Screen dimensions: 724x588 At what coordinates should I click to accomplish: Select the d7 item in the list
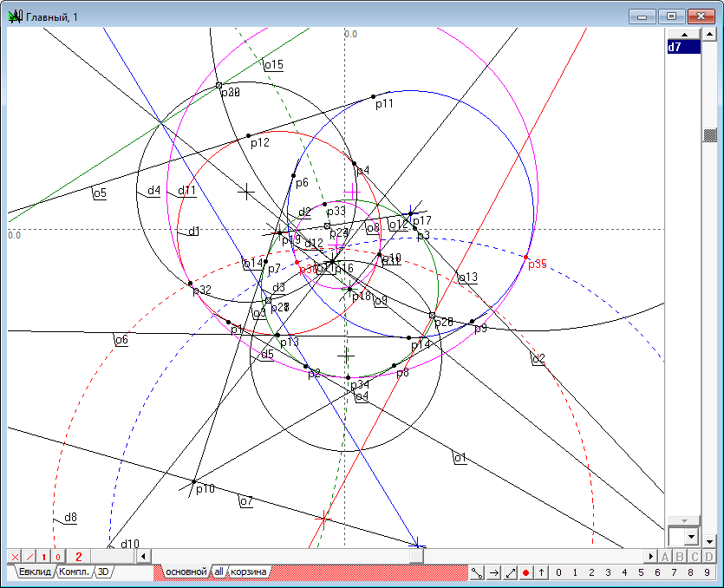[x=684, y=47]
